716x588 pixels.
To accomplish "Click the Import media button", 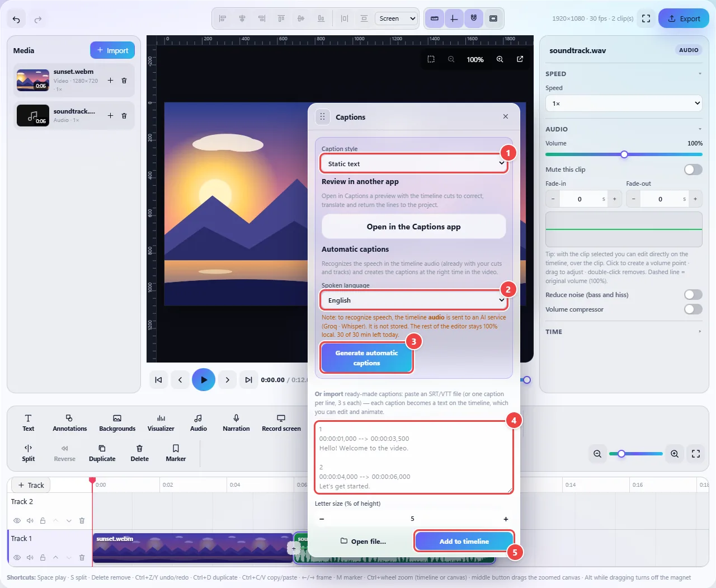I will [x=112, y=50].
